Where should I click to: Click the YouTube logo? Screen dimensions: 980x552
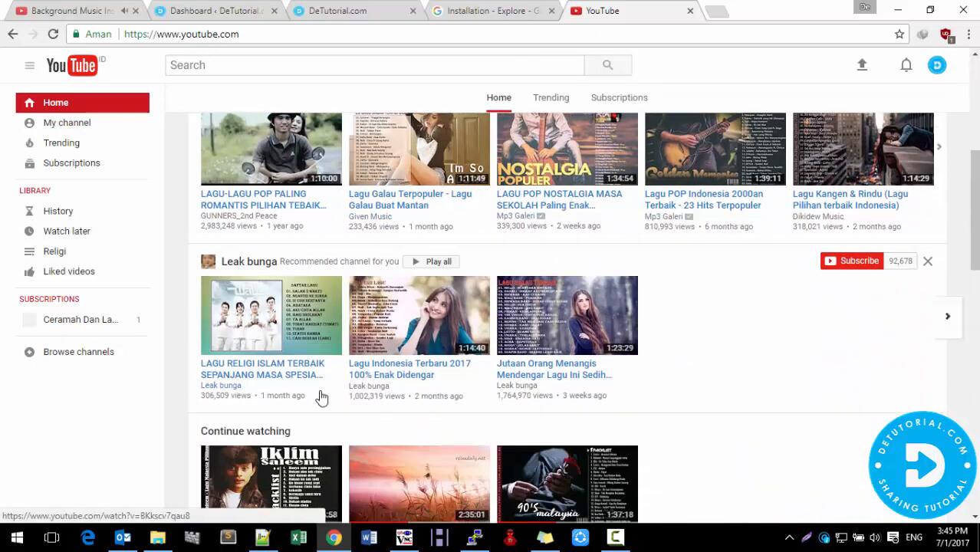72,66
